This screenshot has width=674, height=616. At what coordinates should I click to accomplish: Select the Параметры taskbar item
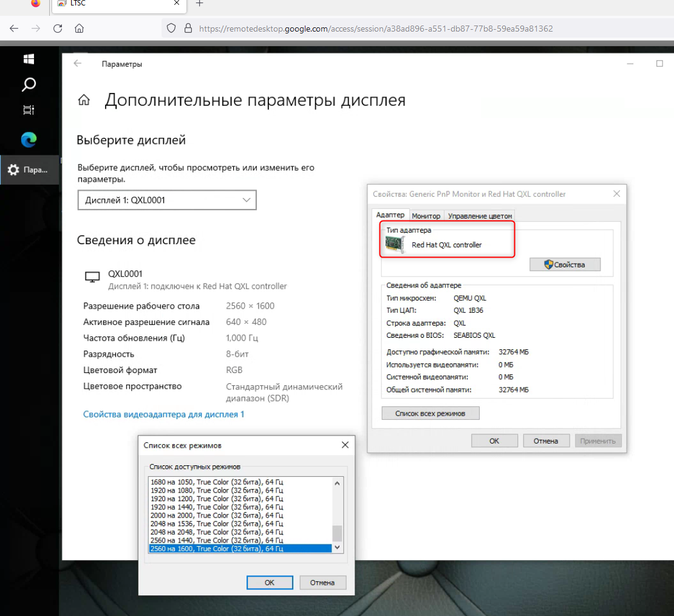(x=29, y=170)
